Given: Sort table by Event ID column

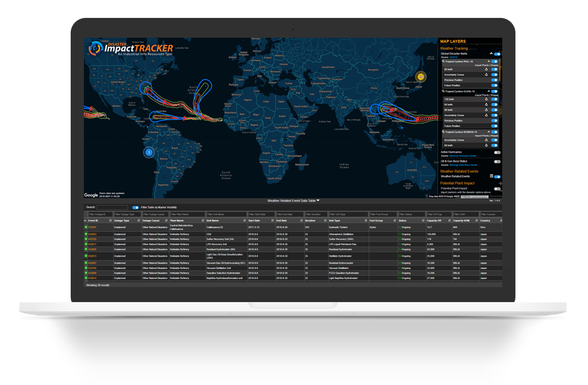Looking at the screenshot, I should coord(111,221).
